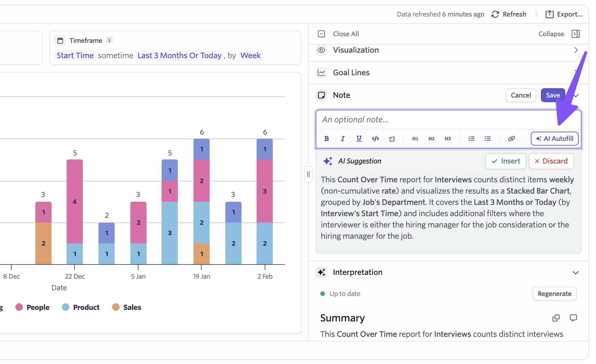Toggle italic formatting in note toolbar
Viewport: 596px width, 364px height.
coord(343,139)
